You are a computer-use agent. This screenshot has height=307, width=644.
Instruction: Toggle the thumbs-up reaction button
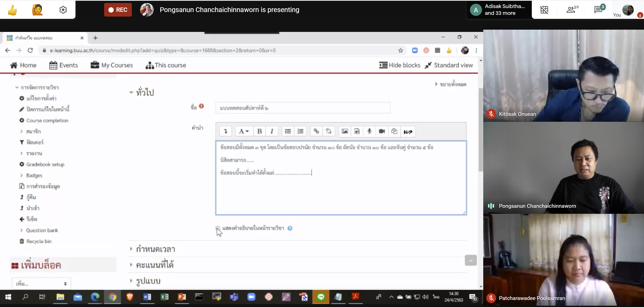[x=12, y=10]
